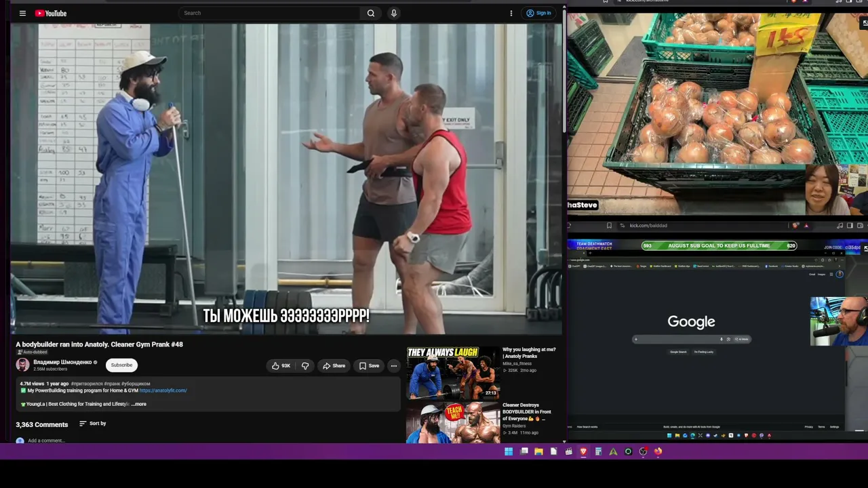Go to the YouTube home logo
The width and height of the screenshot is (868, 488).
[51, 13]
